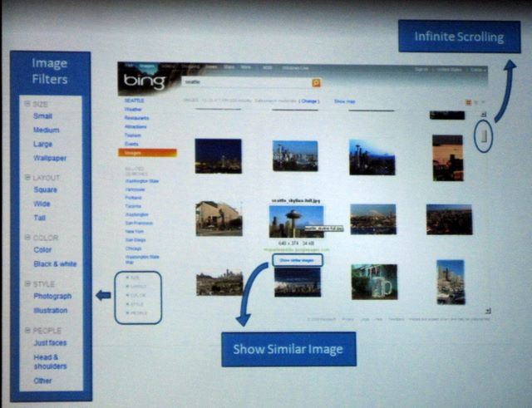Image resolution: width=532 pixels, height=408 pixels.
Task: Open Weather in the left navigation
Action: click(134, 109)
